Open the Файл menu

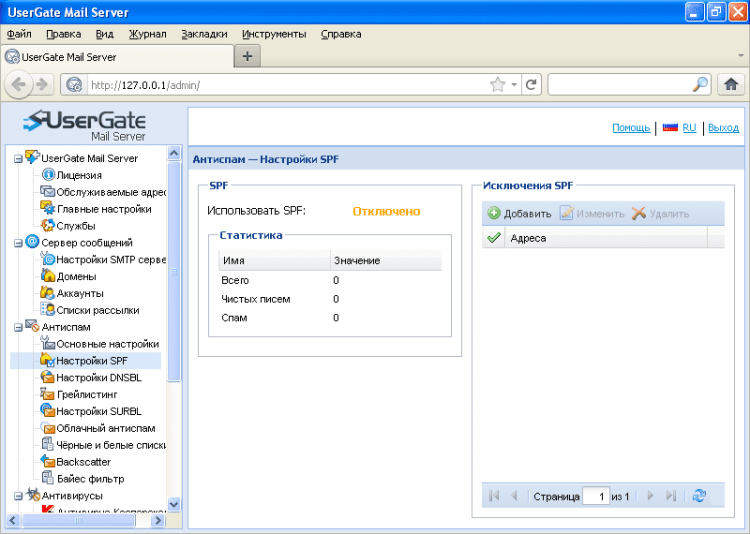coord(19,34)
